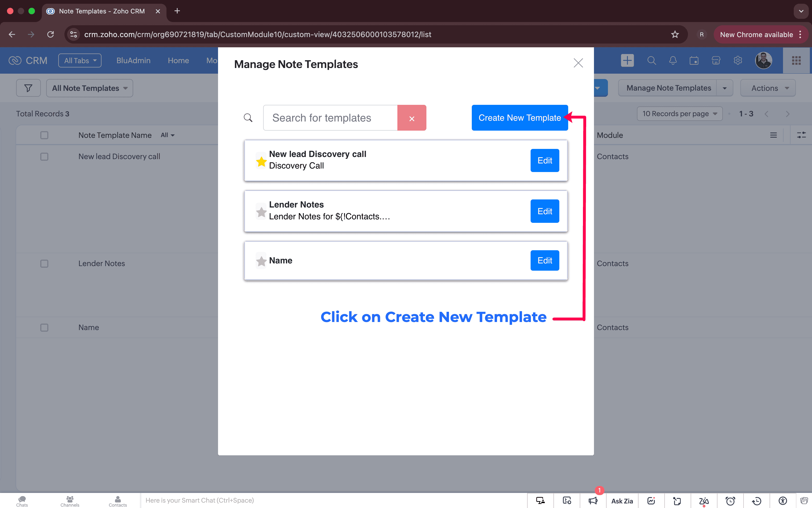Open recent items history icon
812x508 pixels.
coord(756,501)
